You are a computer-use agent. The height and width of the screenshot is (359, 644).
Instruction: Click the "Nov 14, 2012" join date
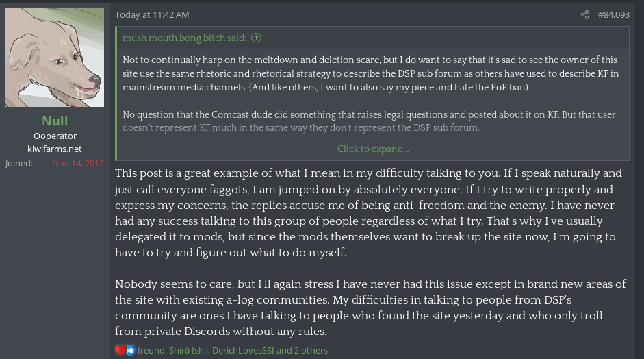tap(78, 164)
